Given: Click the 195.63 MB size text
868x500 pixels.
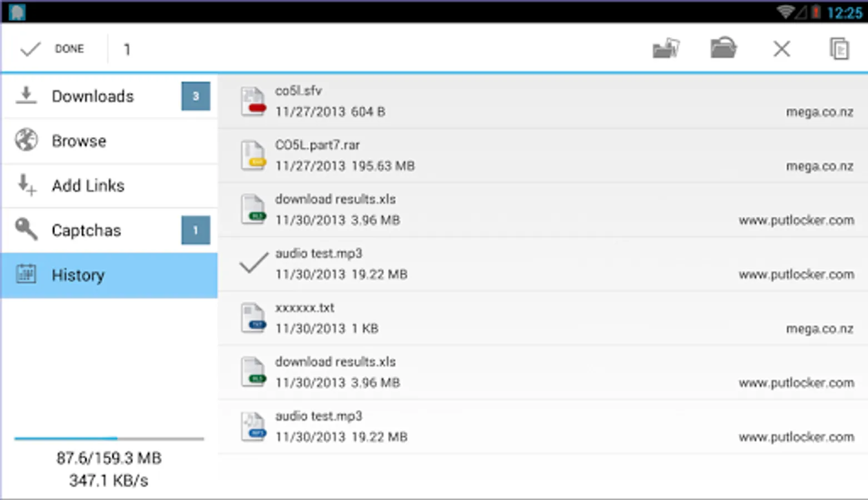Looking at the screenshot, I should (x=382, y=166).
